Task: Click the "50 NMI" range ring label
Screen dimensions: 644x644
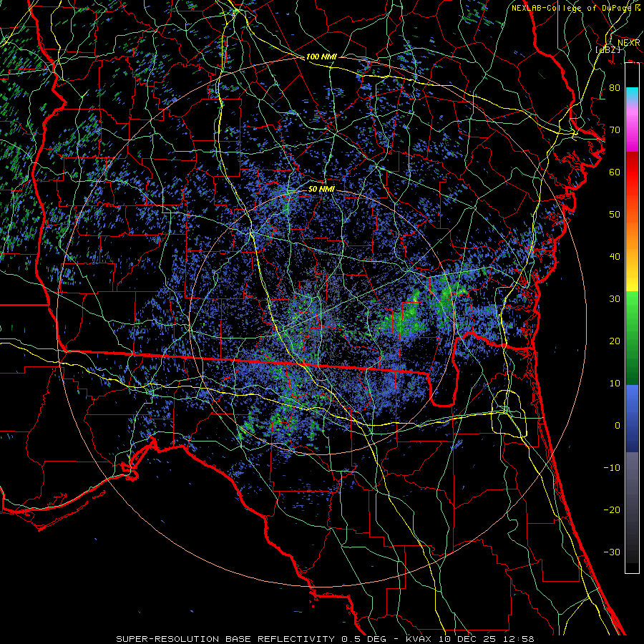Action: pos(321,189)
